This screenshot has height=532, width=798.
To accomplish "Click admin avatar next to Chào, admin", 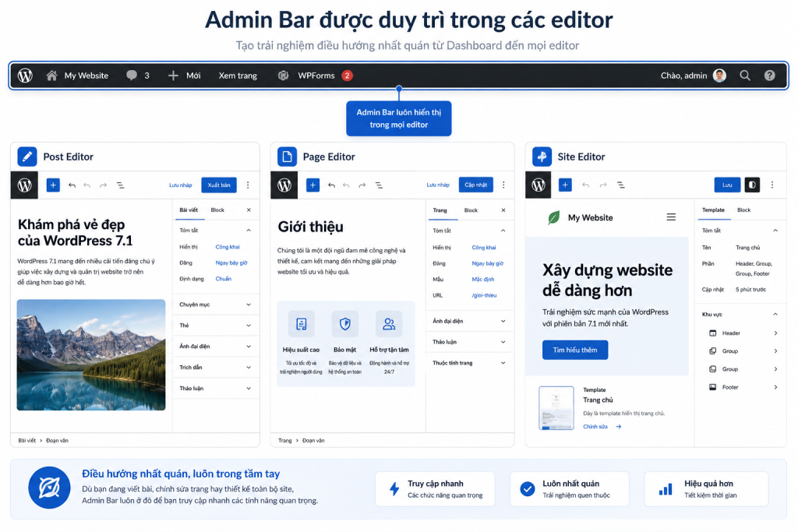I will coord(719,76).
